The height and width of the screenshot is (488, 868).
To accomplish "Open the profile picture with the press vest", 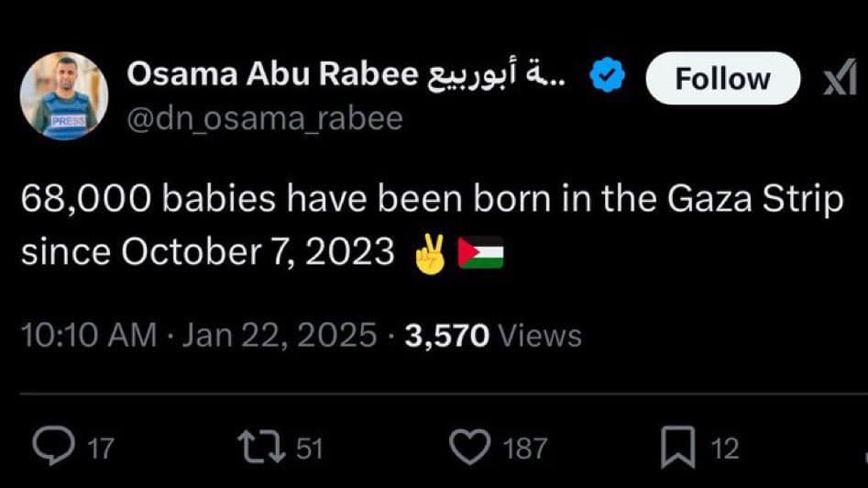I will (x=63, y=95).
